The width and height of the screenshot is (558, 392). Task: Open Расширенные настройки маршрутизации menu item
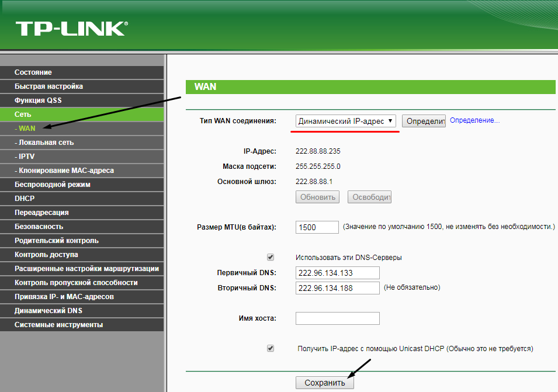pyautogui.click(x=82, y=269)
